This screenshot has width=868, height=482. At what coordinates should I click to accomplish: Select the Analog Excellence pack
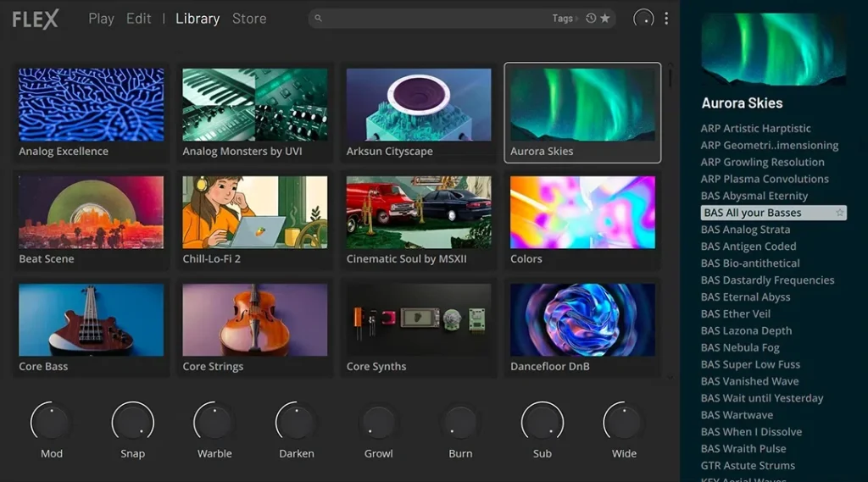point(92,113)
